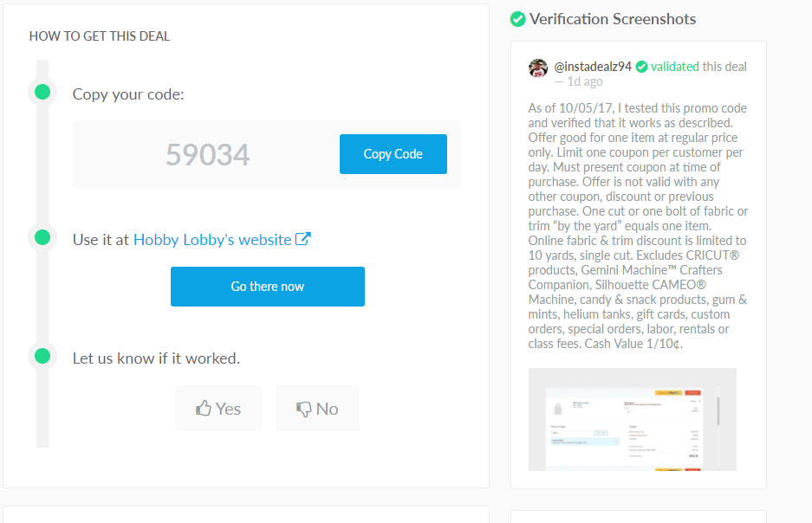Click green step circle beside Copy your code
This screenshot has width=812, height=523.
(42, 93)
